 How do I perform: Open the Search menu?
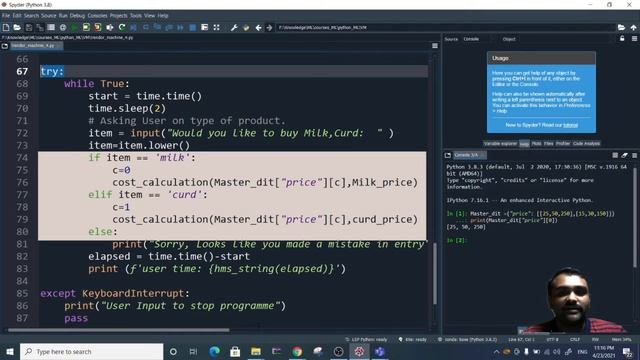coord(31,16)
